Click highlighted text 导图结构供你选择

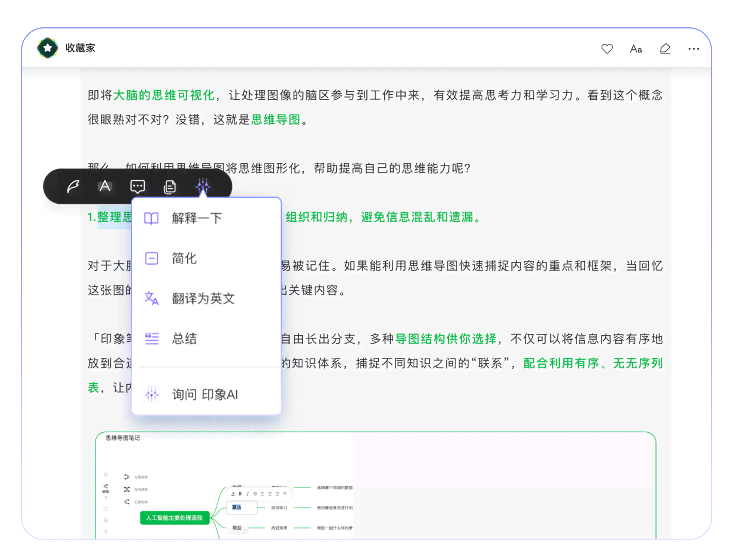pyautogui.click(x=446, y=339)
